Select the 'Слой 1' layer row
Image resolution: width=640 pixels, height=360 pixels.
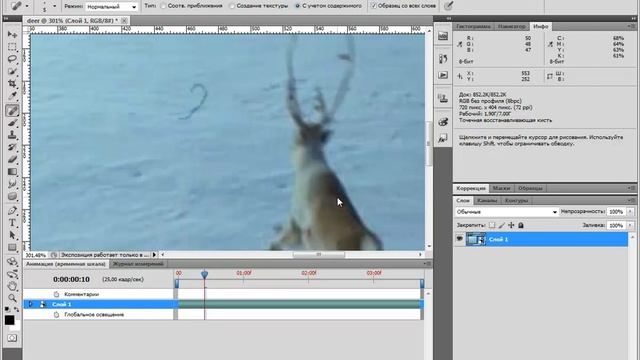[x=541, y=239]
